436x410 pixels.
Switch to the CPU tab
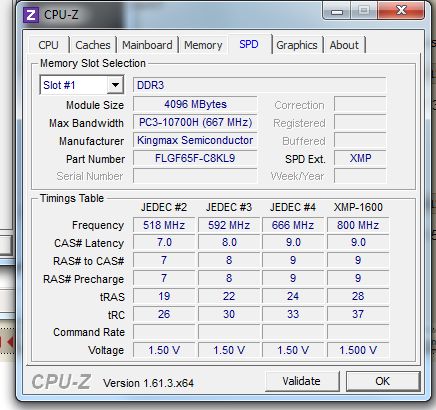pyautogui.click(x=49, y=45)
